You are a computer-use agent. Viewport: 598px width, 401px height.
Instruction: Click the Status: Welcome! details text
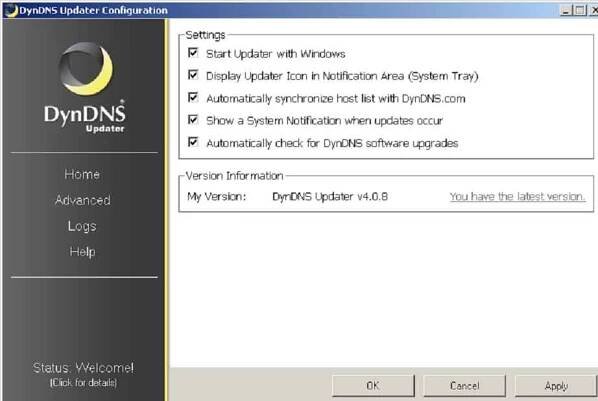coord(83,374)
